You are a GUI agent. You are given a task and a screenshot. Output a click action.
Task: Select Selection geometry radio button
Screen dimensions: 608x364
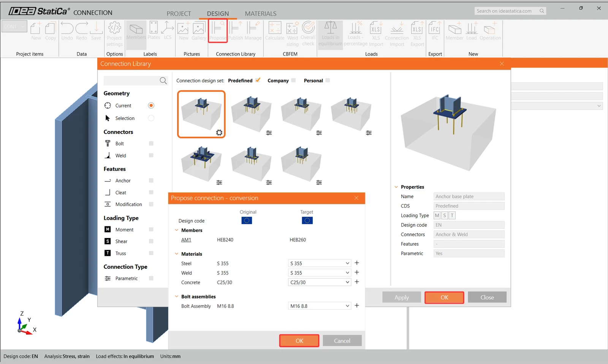tap(151, 118)
